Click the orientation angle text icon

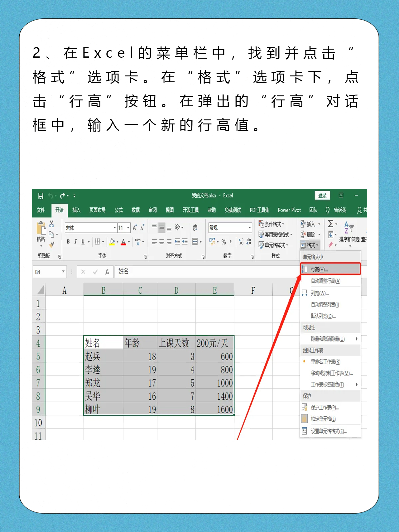pyautogui.click(x=177, y=228)
